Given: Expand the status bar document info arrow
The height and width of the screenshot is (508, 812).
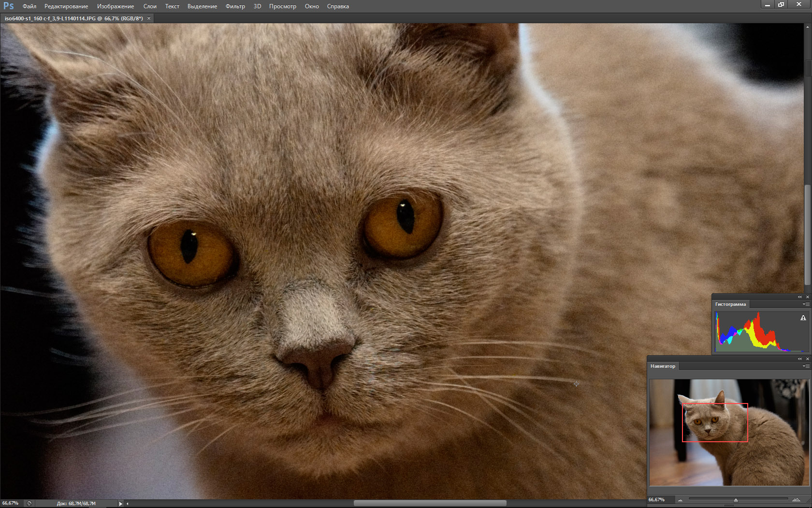Looking at the screenshot, I should tap(120, 504).
